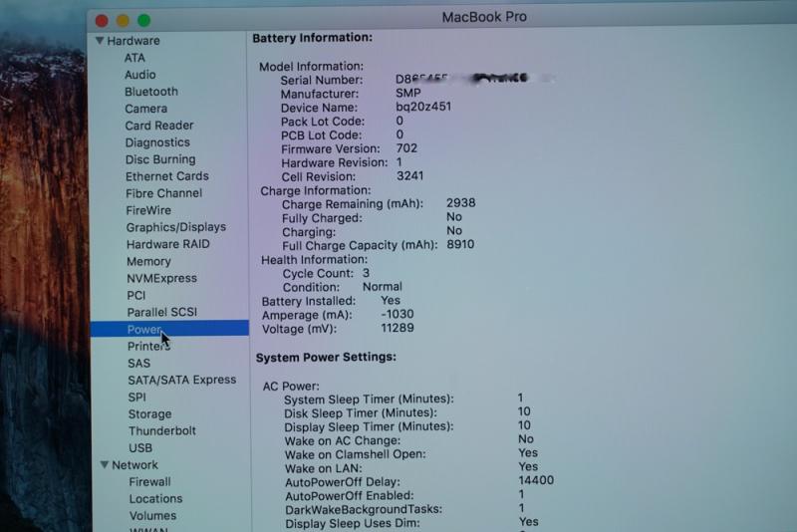797x532 pixels.
Task: Click the Model Information heading
Action: (311, 67)
